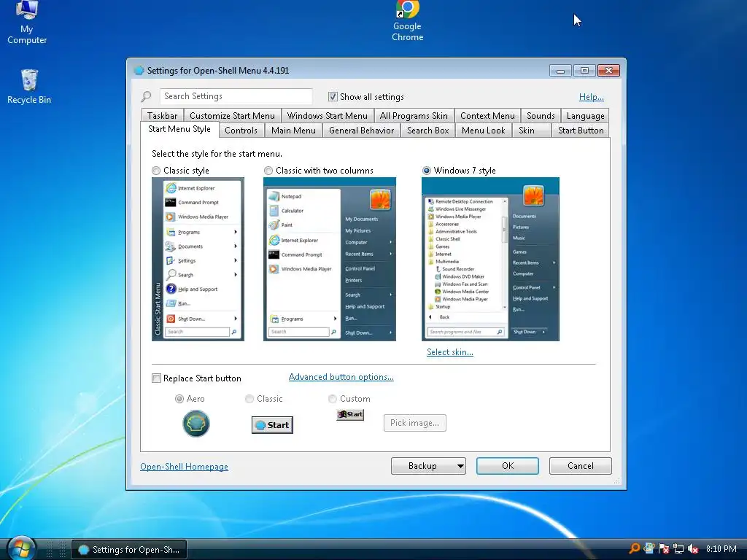Click the Custom Start button preview image
Screen dimensions: 747x560
click(x=350, y=414)
